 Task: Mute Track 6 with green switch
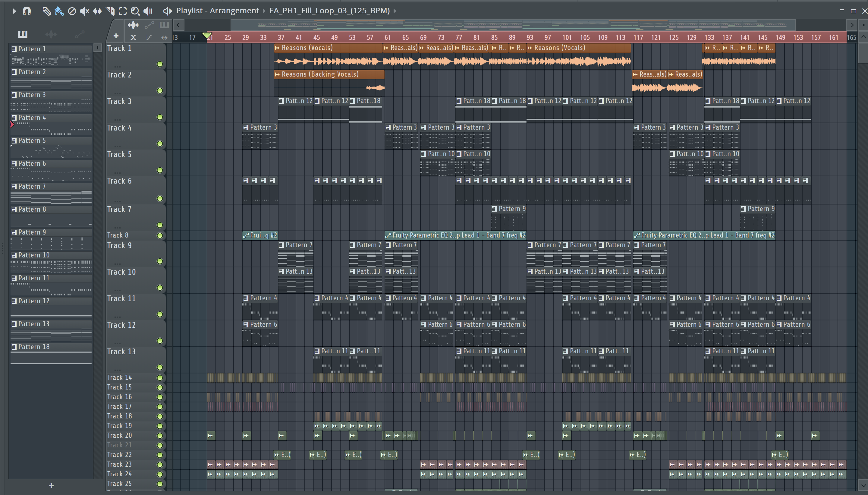coord(160,198)
